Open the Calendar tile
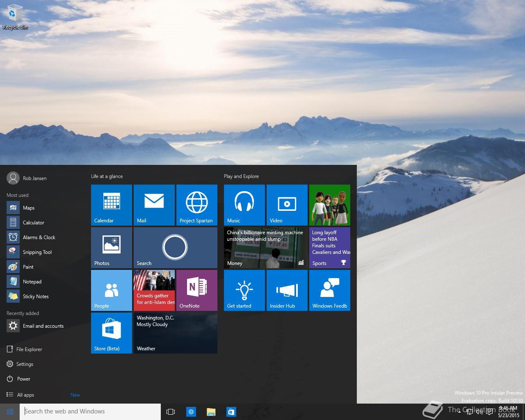 [112, 205]
